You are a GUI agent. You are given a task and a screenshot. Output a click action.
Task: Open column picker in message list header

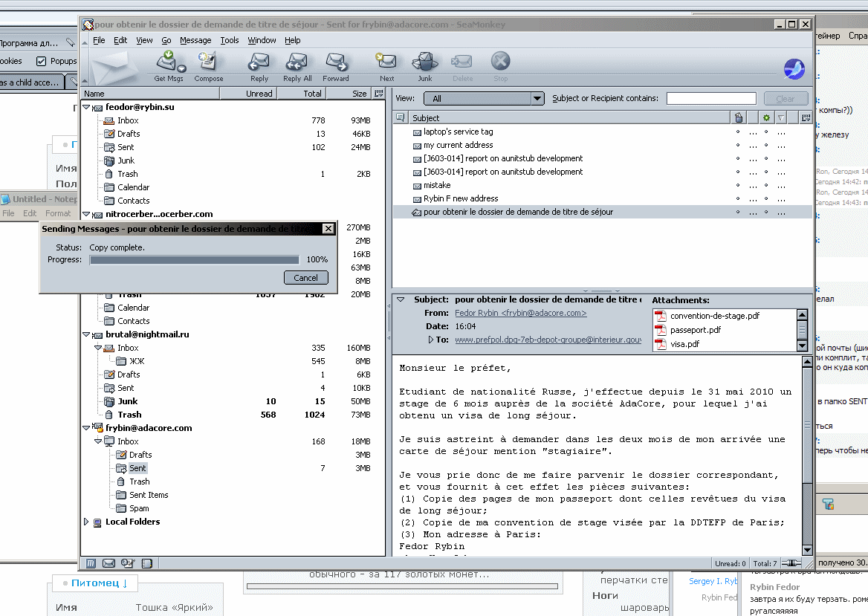[806, 117]
